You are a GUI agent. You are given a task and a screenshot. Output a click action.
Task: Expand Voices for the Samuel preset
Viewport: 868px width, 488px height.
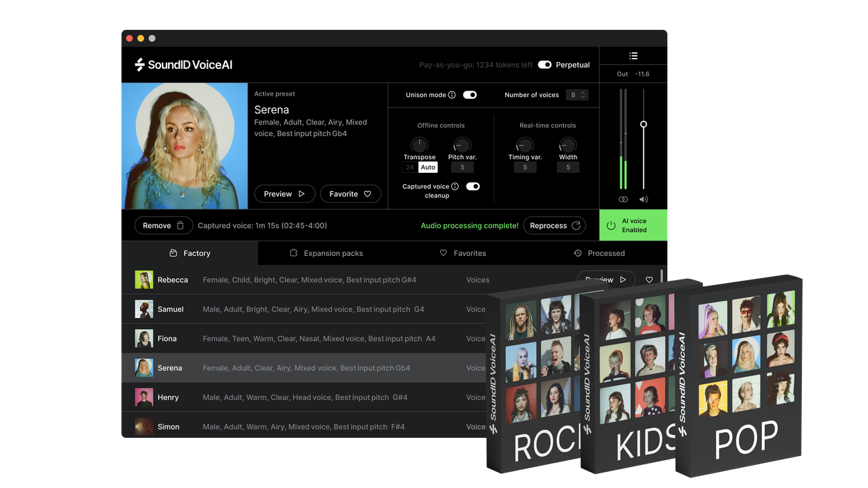tap(476, 309)
